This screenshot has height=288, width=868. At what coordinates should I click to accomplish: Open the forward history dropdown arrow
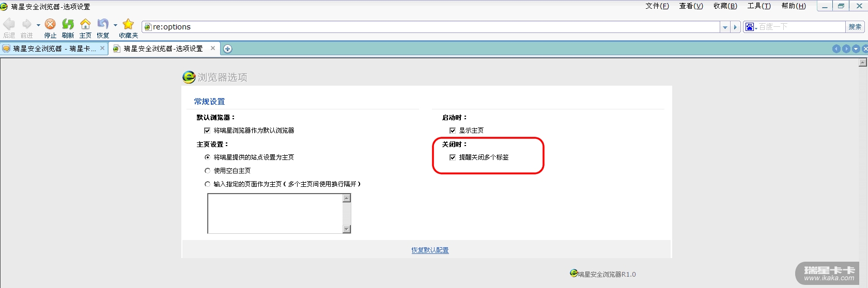pos(38,25)
